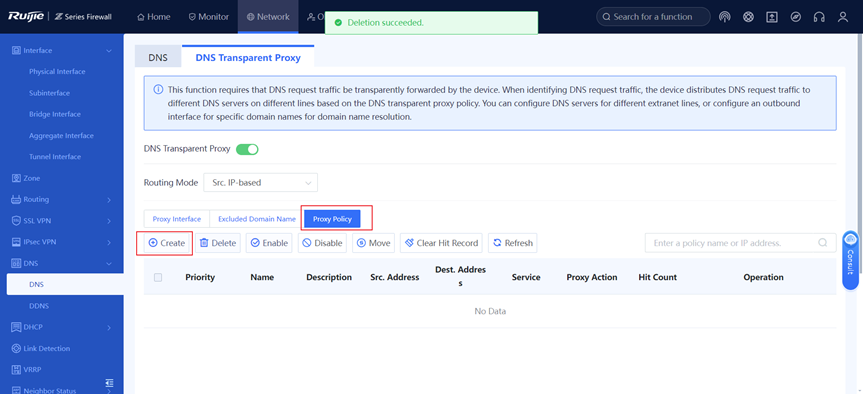Viewport: 863px width, 394px height.
Task: Turn off DNS Transparent Proxy switch
Action: coord(247,149)
